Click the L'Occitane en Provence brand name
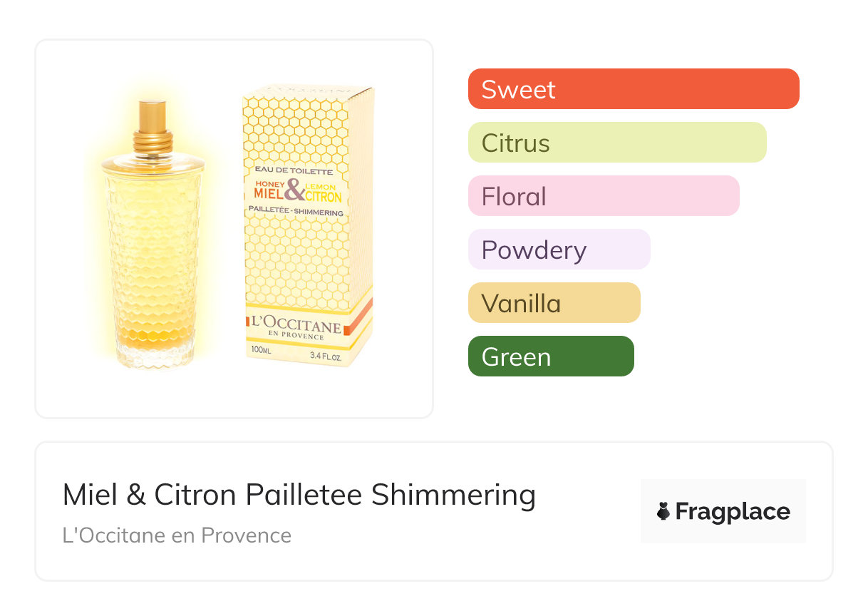This screenshot has height=616, width=868. [x=177, y=535]
